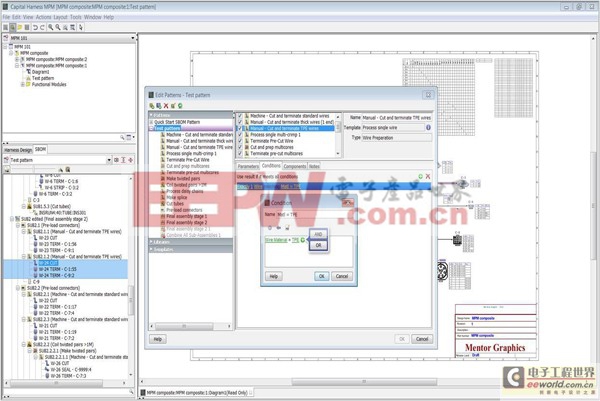Collapse SUB2 edited (Final assembly stage 2) node
The width and height of the screenshot is (600, 401).
[x=11, y=219]
